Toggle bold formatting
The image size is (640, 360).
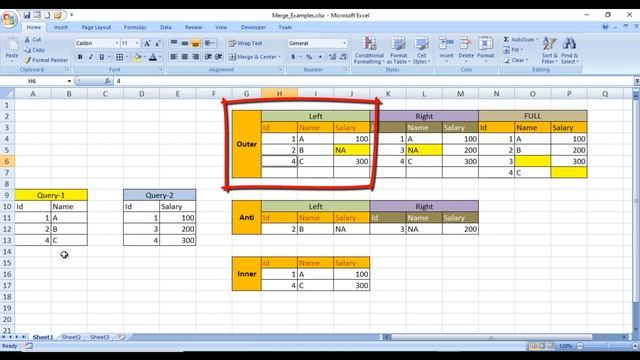pos(80,57)
